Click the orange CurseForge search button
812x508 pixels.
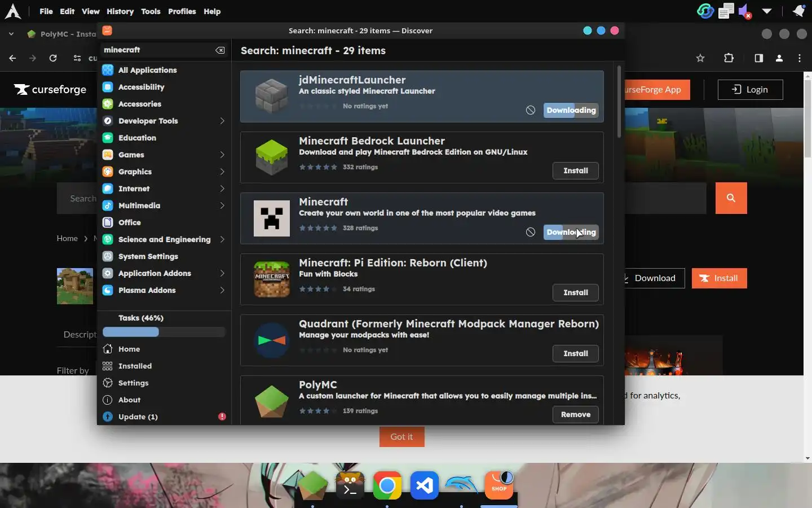[x=731, y=198]
